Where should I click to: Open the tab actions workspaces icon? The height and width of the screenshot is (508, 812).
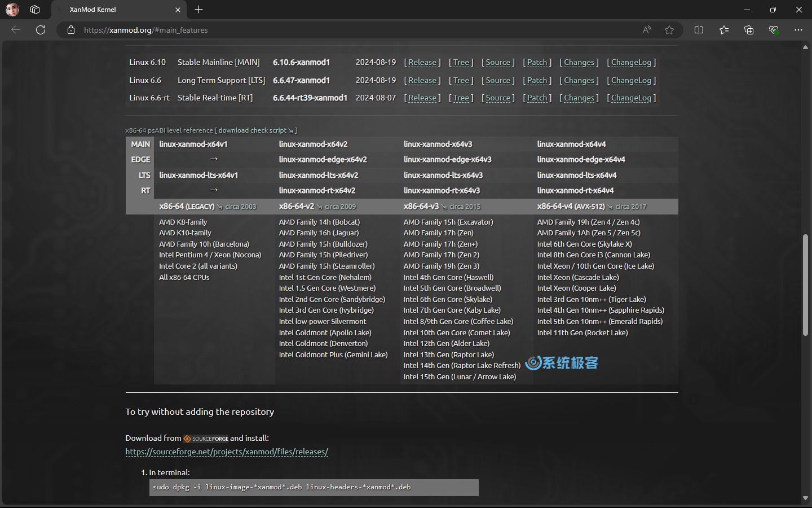[x=35, y=10]
